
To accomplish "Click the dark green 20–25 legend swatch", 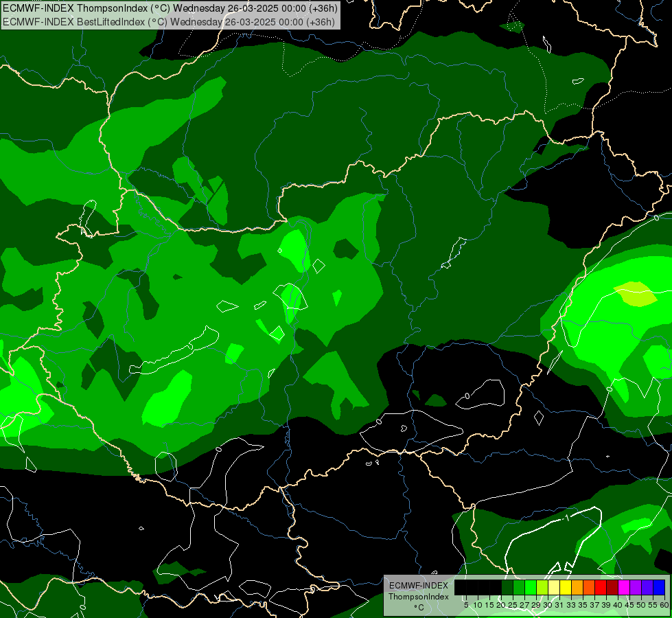I will pyautogui.click(x=507, y=587).
